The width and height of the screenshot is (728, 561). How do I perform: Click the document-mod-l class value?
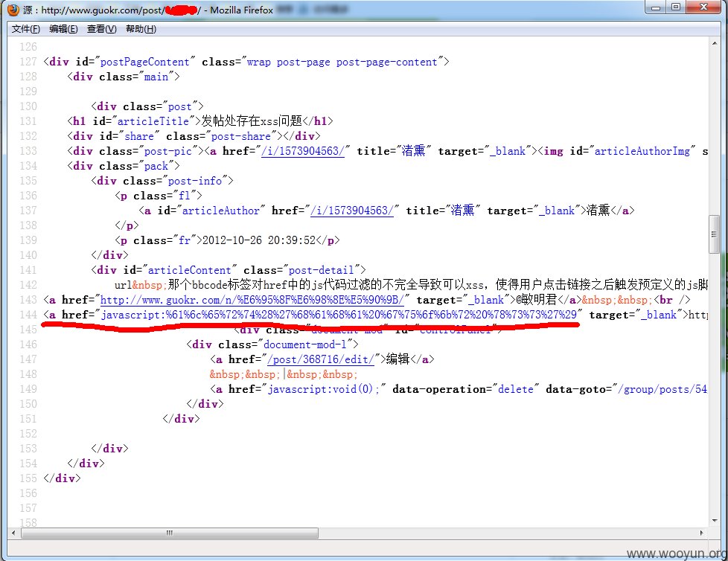click(x=305, y=344)
